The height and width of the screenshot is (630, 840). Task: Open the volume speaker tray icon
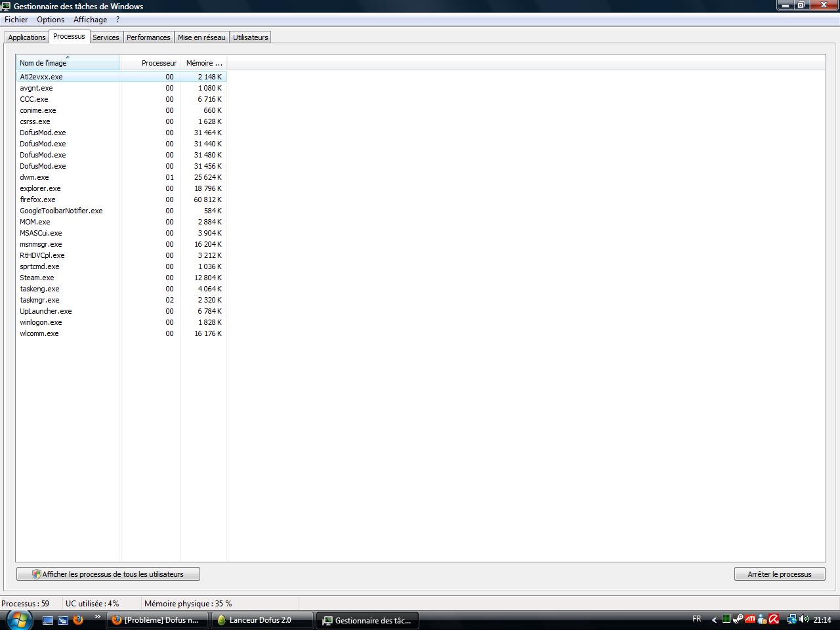tap(803, 619)
